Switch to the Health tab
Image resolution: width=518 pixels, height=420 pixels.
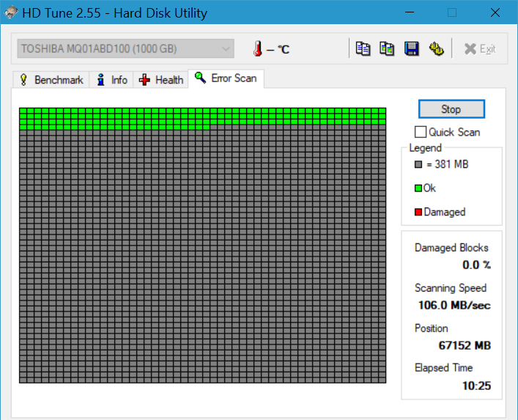coord(161,80)
